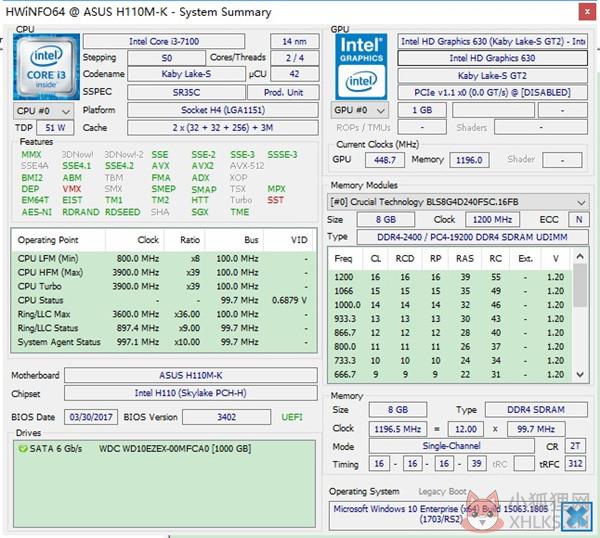This screenshot has width=600, height=538.
Task: Click the Ratio column header
Action: pos(184,240)
